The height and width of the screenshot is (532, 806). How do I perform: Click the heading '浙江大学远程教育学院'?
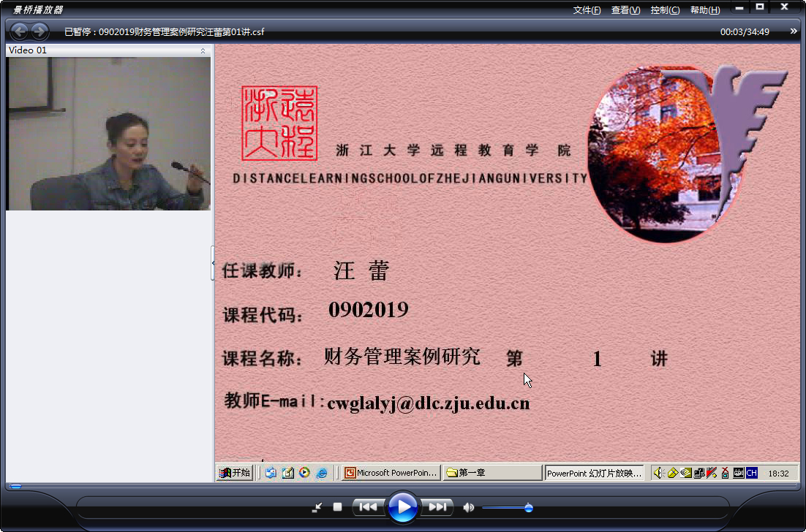click(x=453, y=151)
